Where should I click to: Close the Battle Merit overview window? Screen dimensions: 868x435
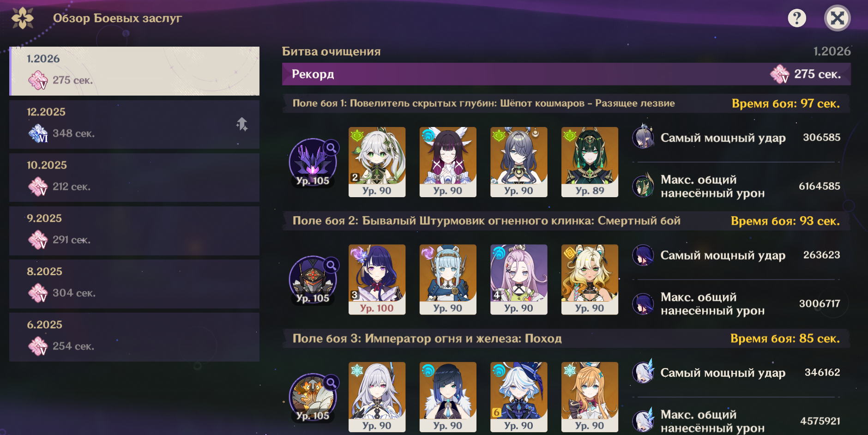point(838,18)
